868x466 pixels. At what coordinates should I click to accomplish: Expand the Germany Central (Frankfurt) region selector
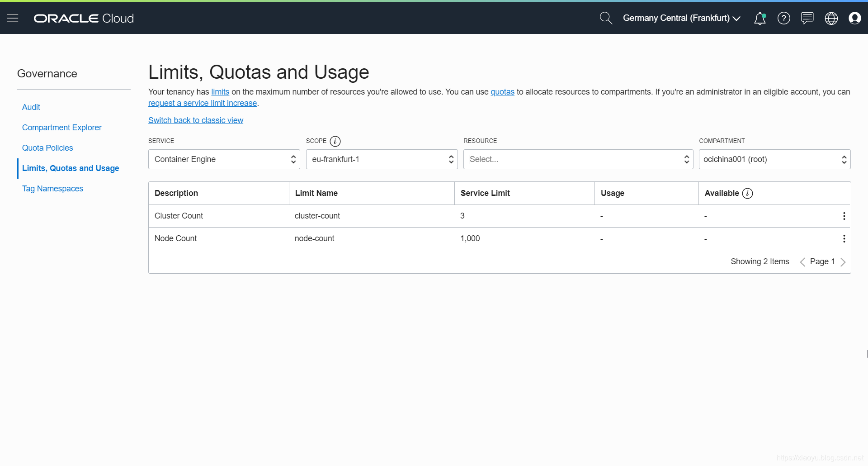click(682, 18)
